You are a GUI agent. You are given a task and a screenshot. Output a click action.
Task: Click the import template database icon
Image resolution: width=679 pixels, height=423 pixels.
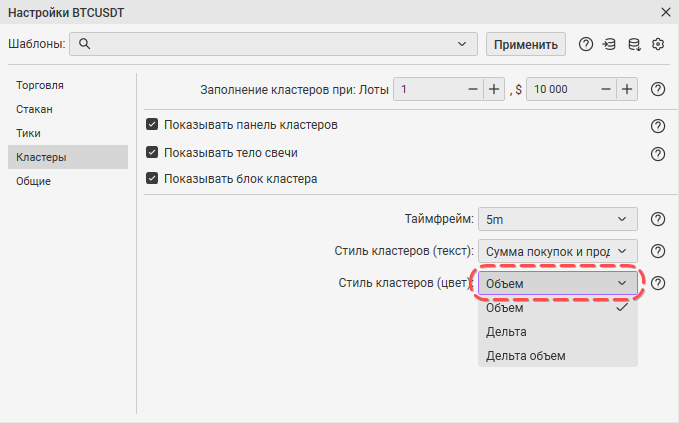pyautogui.click(x=609, y=44)
